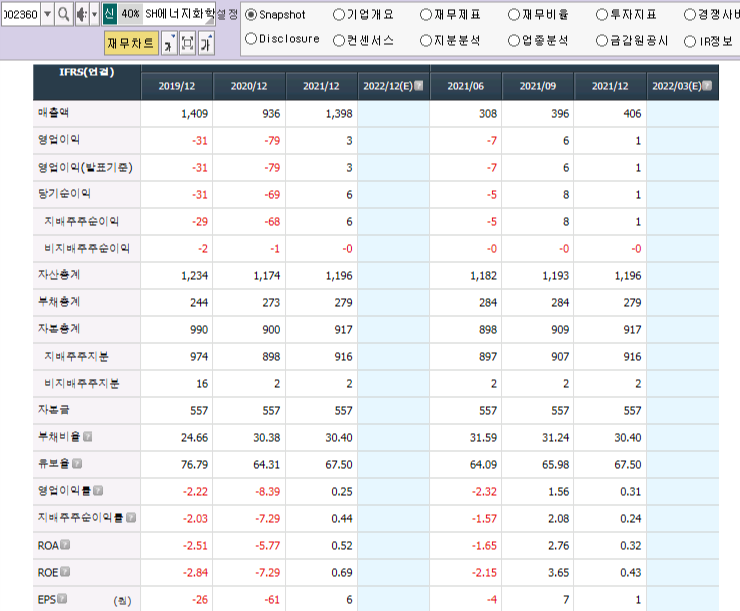Click the fit-to-screen frame icon
Image resolution: width=740 pixels, height=611 pixels.
187,43
